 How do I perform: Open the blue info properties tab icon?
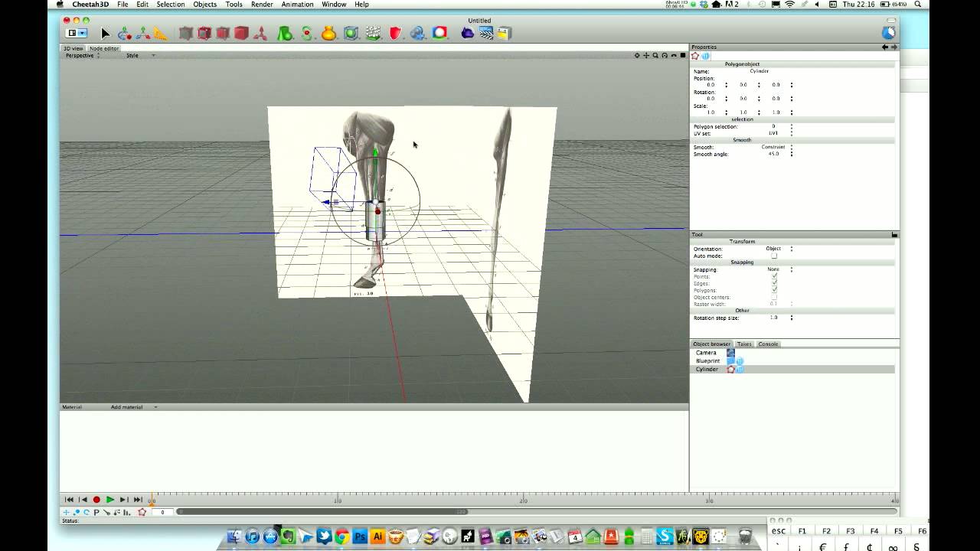[705, 56]
